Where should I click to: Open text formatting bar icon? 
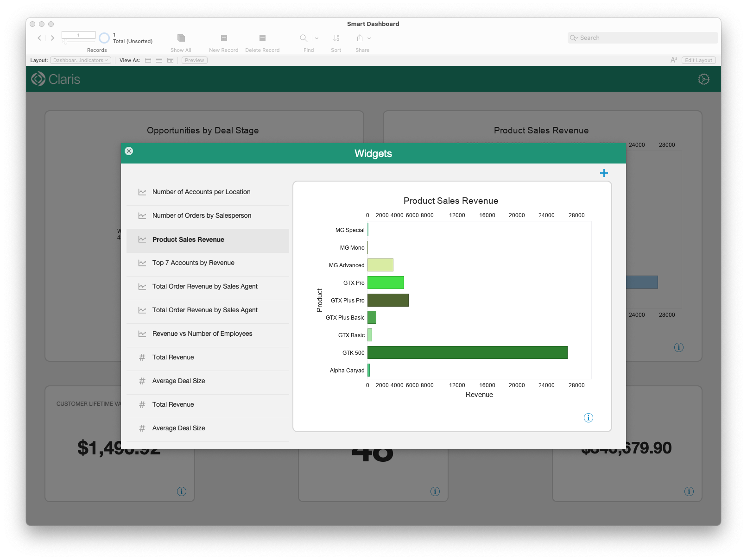point(674,60)
